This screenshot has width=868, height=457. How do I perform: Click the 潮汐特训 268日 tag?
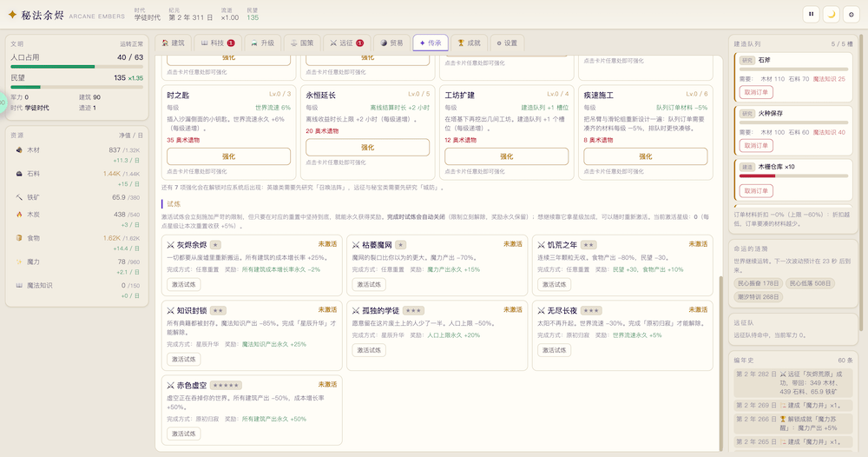[x=758, y=297]
